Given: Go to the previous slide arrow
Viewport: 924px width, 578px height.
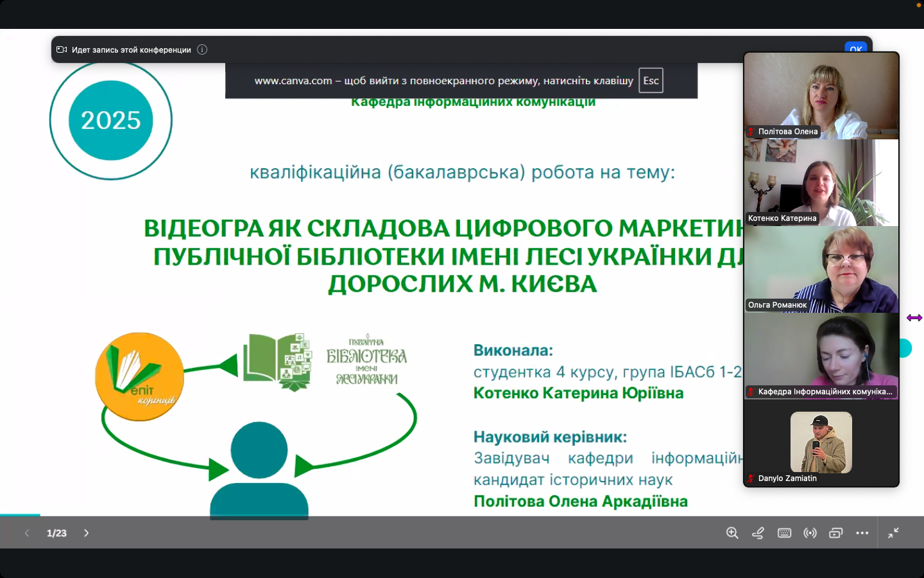Looking at the screenshot, I should pos(27,533).
